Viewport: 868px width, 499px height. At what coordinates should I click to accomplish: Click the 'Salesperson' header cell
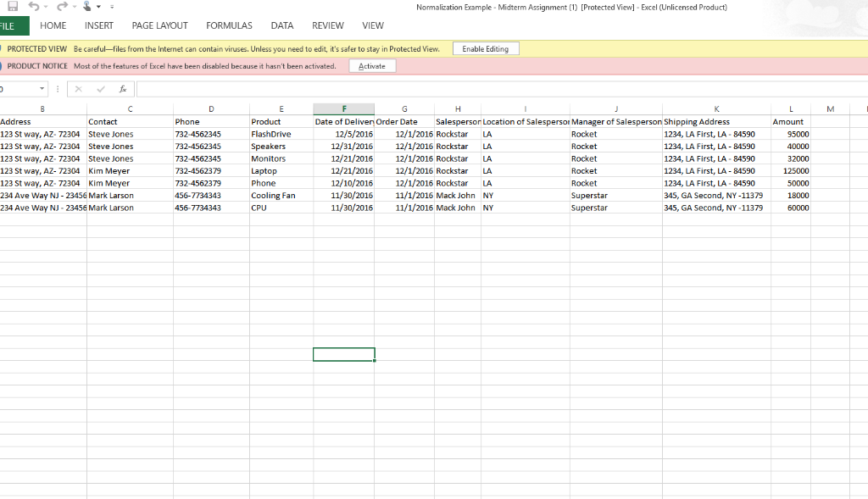coord(458,122)
